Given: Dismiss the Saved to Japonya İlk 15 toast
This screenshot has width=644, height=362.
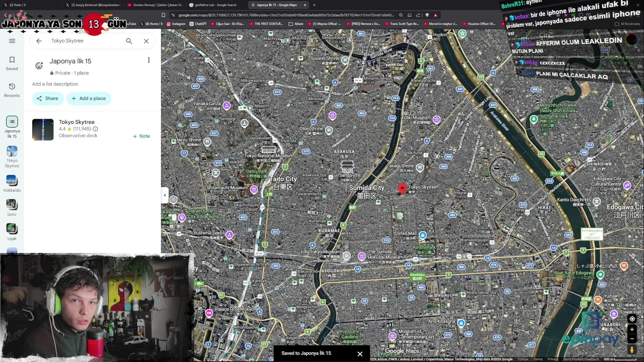Looking at the screenshot, I should (360, 354).
